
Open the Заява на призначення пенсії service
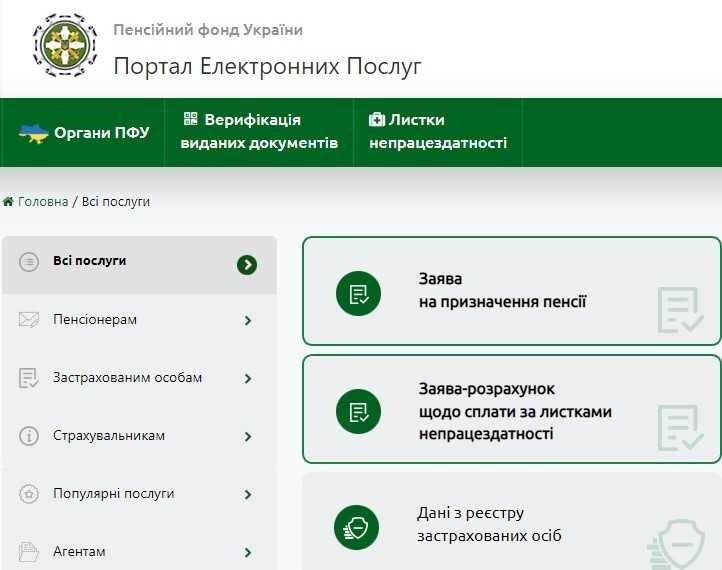pos(512,291)
